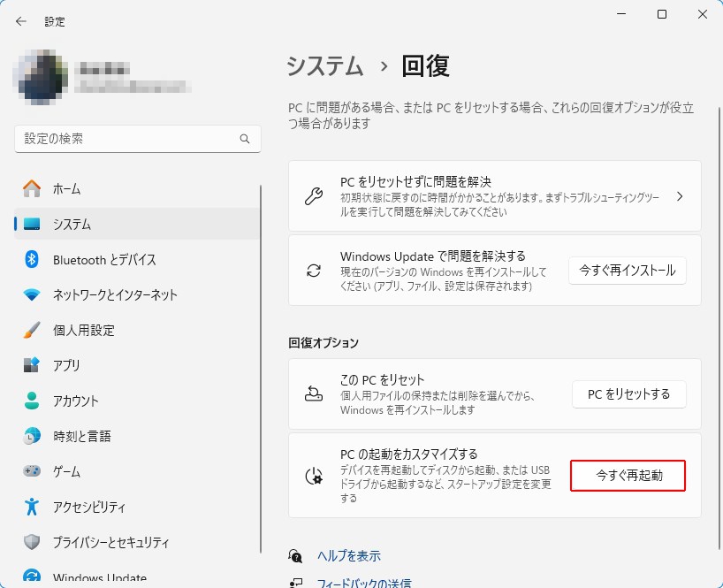Click the back arrow icon

point(21,21)
